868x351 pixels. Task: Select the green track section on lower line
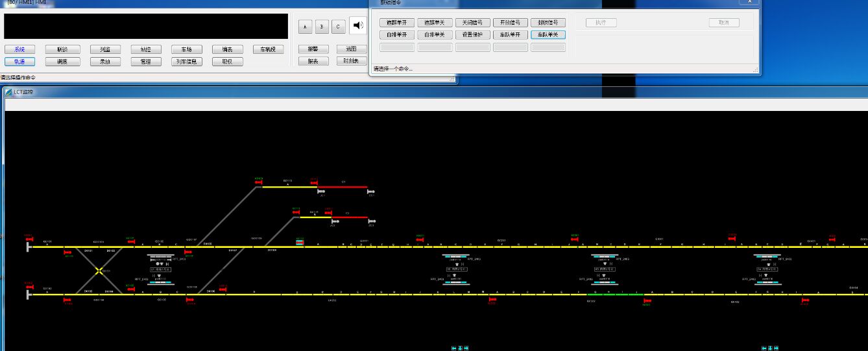(x=615, y=295)
